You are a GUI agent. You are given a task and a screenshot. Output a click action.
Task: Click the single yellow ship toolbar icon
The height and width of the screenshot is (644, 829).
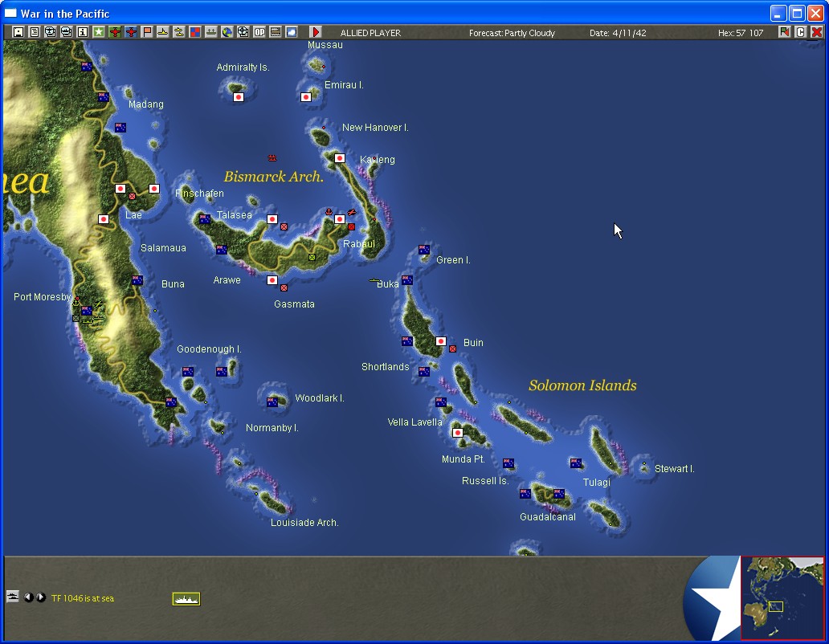[x=163, y=32]
